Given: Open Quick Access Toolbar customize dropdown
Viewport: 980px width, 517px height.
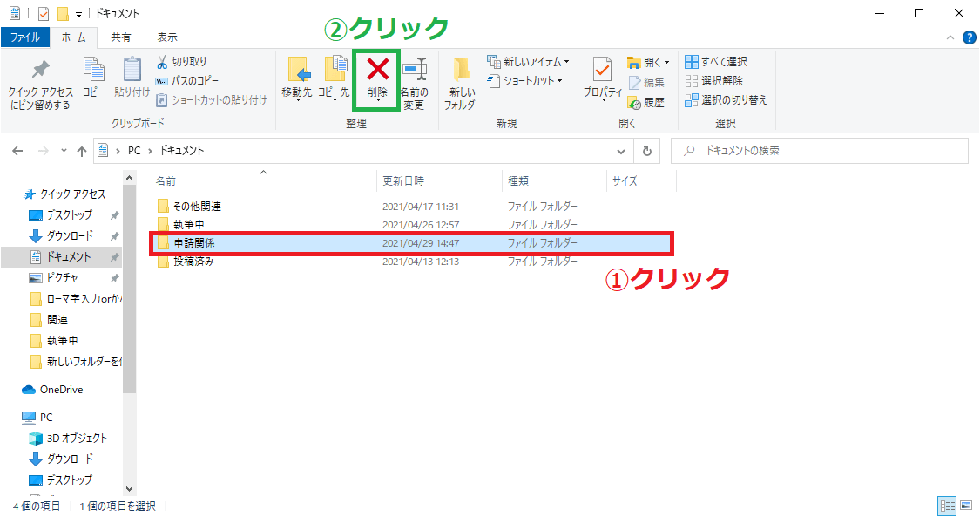Looking at the screenshot, I should click(78, 14).
